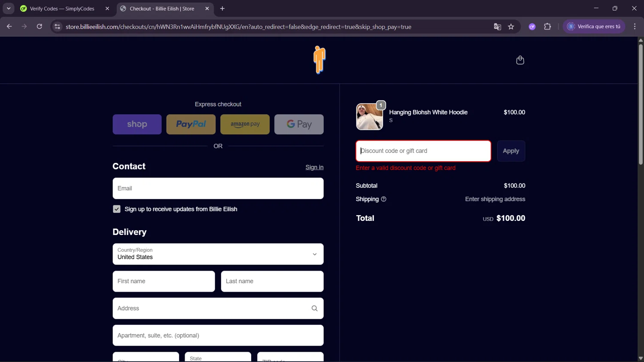This screenshot has width=644, height=362.
Task: Go forward in browser history
Action: 24,27
